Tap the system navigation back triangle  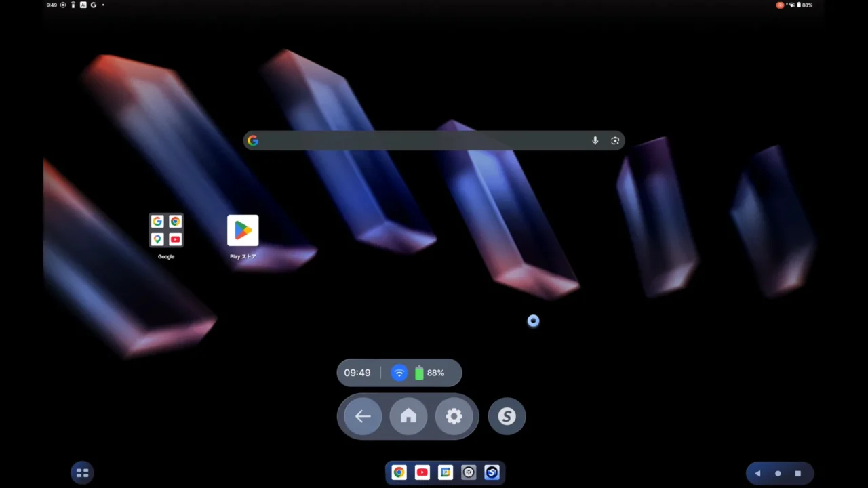coord(757,473)
